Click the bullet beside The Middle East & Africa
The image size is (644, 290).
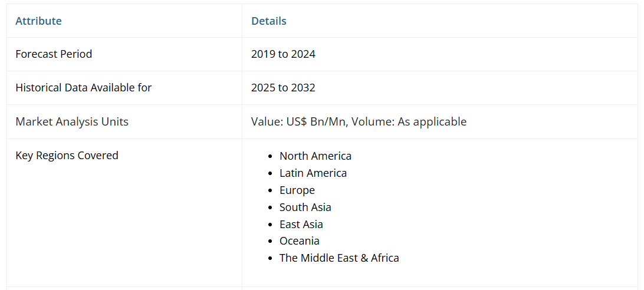[x=270, y=258]
